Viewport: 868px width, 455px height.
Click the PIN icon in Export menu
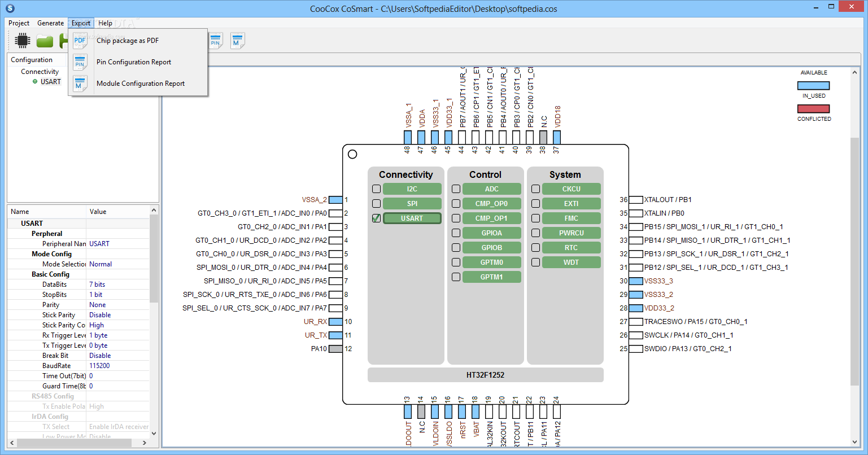point(80,62)
